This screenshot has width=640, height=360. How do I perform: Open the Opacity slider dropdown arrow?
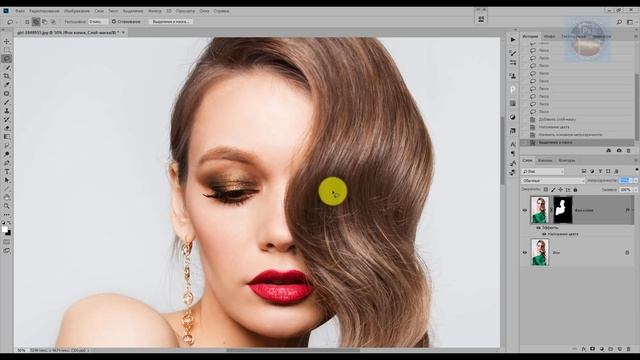pyautogui.click(x=636, y=180)
